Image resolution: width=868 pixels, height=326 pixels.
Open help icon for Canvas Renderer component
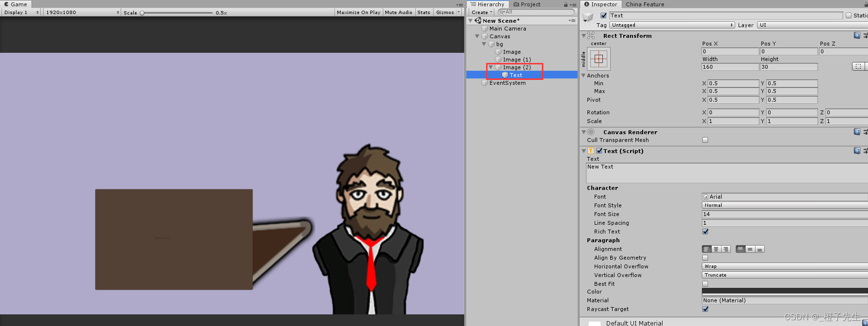click(857, 132)
